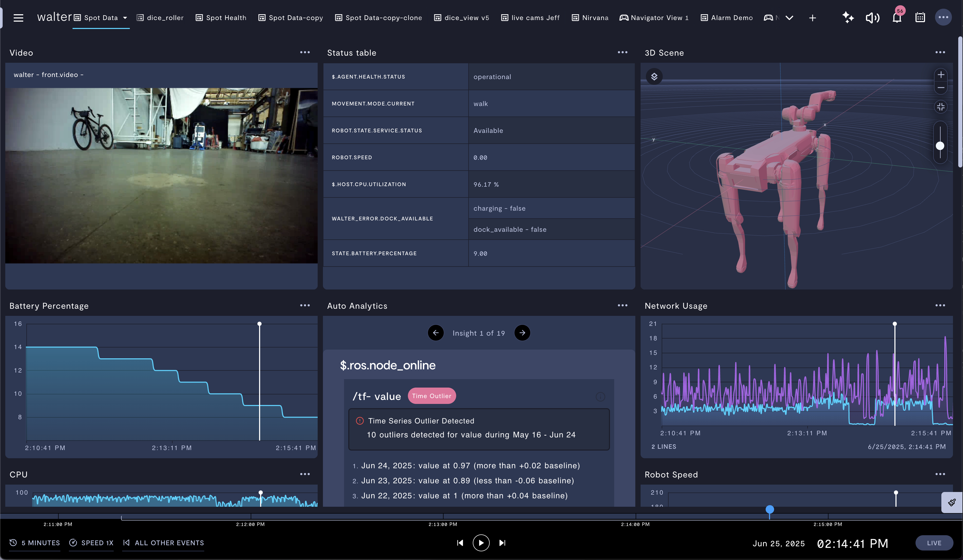Open the notifications bell
This screenshot has height=560, width=963.
pyautogui.click(x=897, y=18)
